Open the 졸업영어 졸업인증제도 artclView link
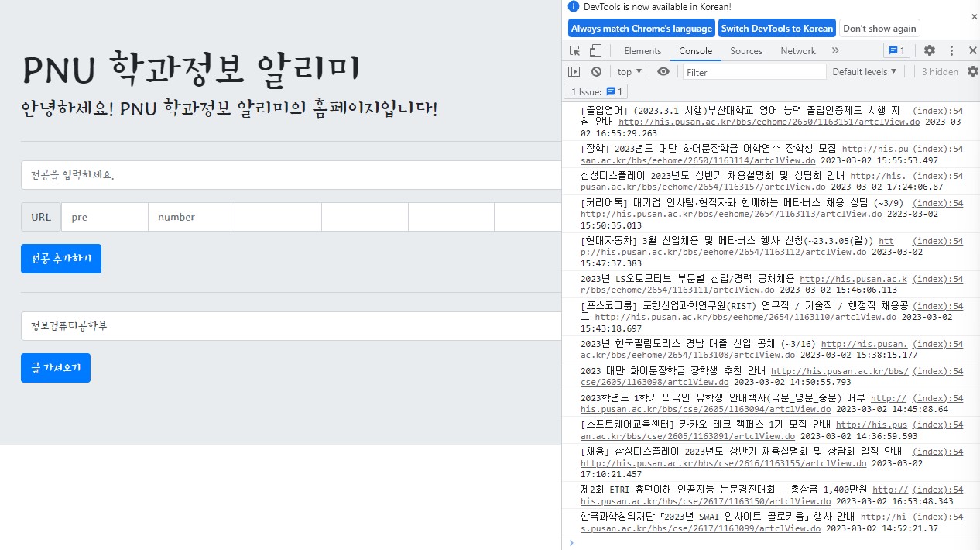The width and height of the screenshot is (980, 550). click(769, 122)
